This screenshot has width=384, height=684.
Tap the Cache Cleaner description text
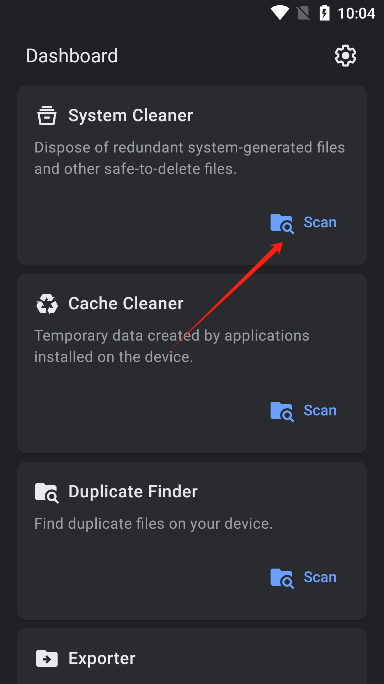pos(171,346)
